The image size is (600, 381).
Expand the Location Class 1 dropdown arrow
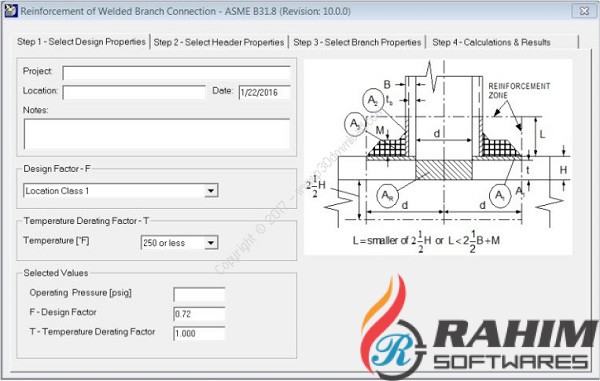coord(211,190)
